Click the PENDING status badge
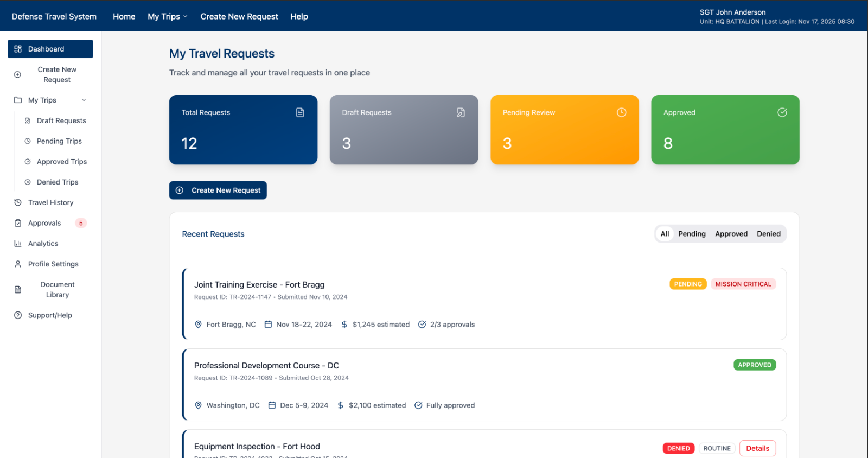The height and width of the screenshot is (458, 868). click(x=688, y=284)
